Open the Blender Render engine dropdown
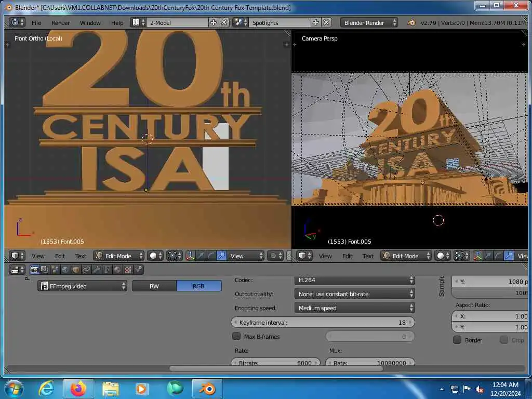Viewport: 532px width, 399px height. pos(369,22)
